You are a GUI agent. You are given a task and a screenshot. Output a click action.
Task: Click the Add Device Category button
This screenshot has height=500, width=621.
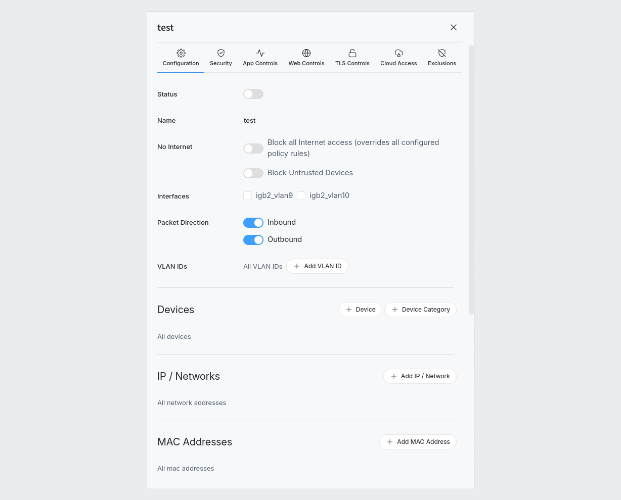pyautogui.click(x=421, y=310)
